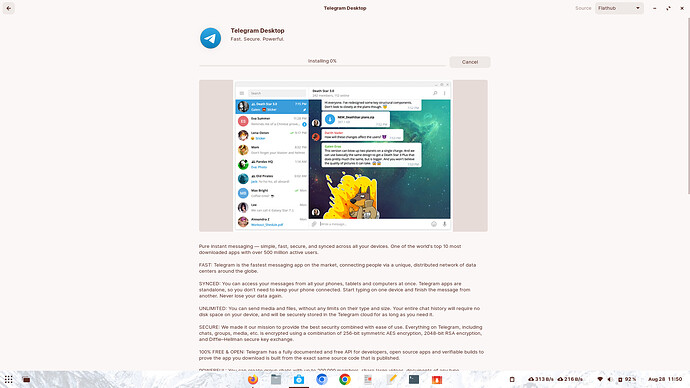Click the 'SECURE:' description paragraph
The image size is (690, 388).
[x=341, y=333]
